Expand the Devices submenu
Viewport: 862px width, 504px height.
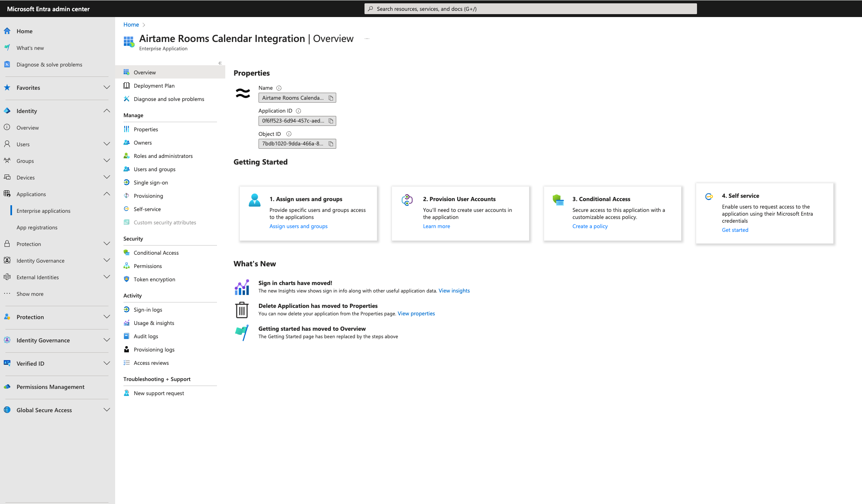click(107, 177)
